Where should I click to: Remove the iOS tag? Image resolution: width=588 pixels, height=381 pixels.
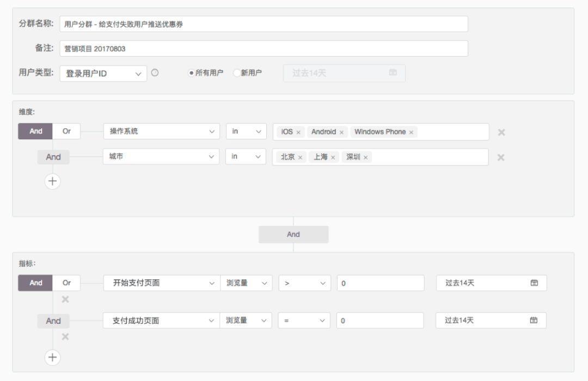tap(298, 132)
